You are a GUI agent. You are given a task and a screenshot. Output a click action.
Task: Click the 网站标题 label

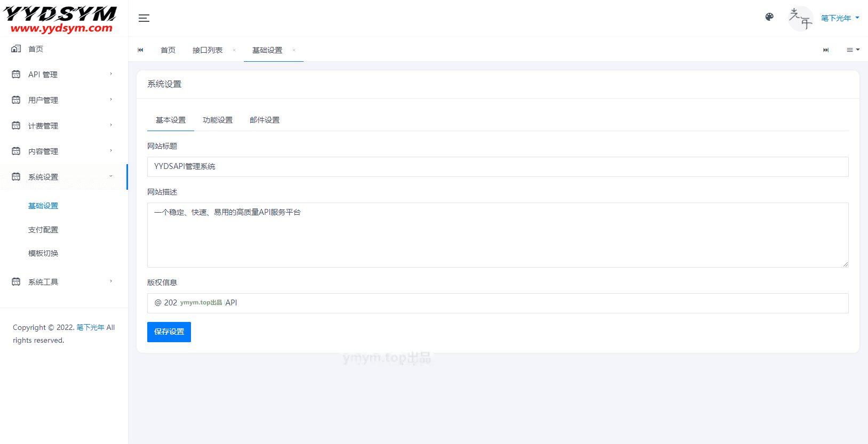pos(162,146)
